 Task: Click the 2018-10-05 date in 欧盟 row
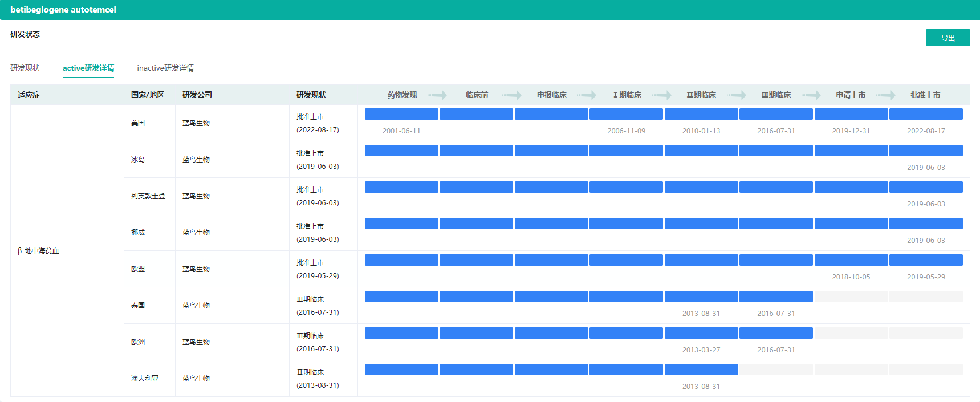tap(851, 277)
